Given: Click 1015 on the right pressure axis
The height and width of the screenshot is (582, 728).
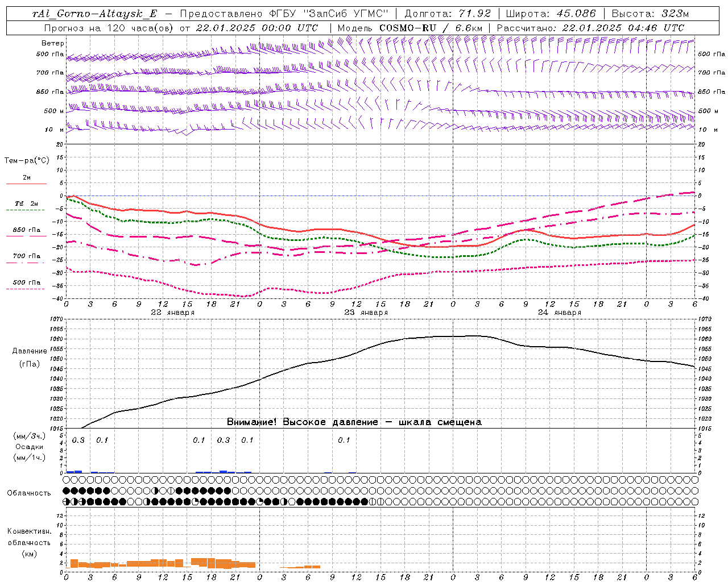Looking at the screenshot, I should coord(705,428).
